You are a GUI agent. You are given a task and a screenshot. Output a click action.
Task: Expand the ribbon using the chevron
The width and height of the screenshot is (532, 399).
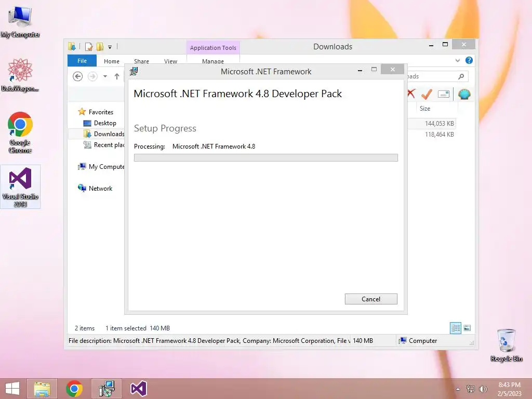coord(458,60)
